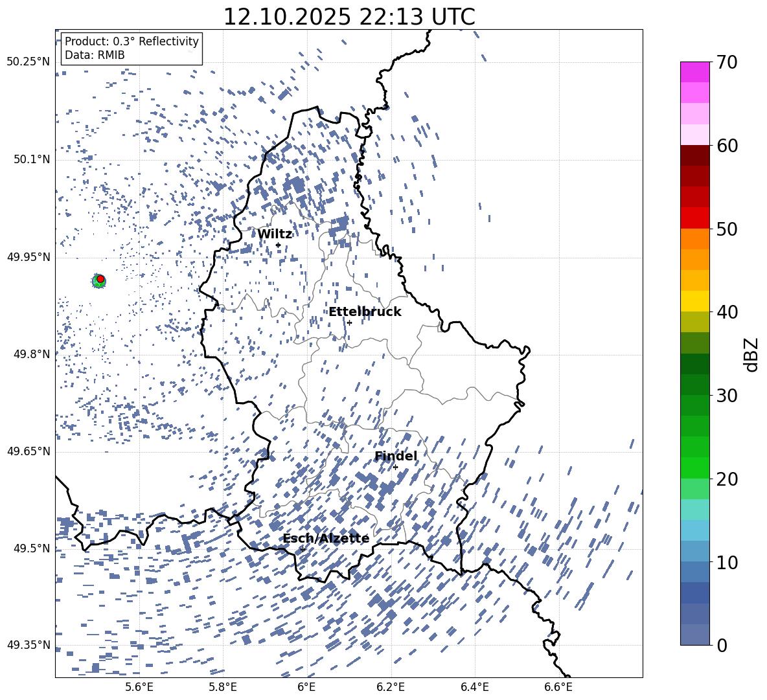Select the Wiltz city label
The width and height of the screenshot is (767, 700).
pos(275,234)
